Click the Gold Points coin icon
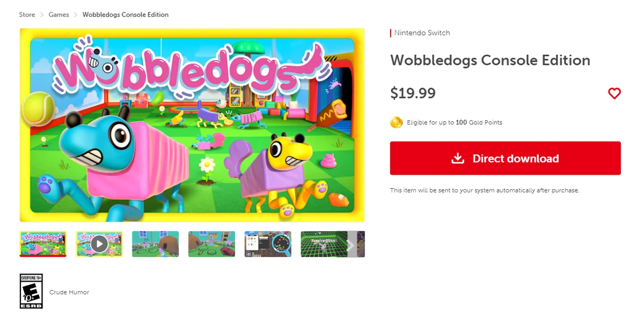Image resolution: width=644 pixels, height=319 pixels. [x=396, y=122]
